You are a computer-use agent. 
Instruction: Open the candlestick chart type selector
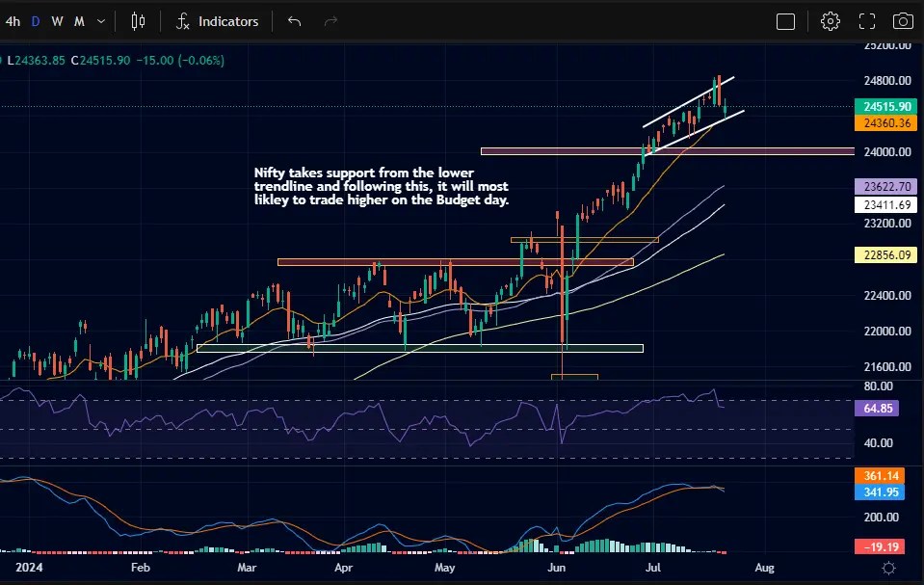point(138,22)
